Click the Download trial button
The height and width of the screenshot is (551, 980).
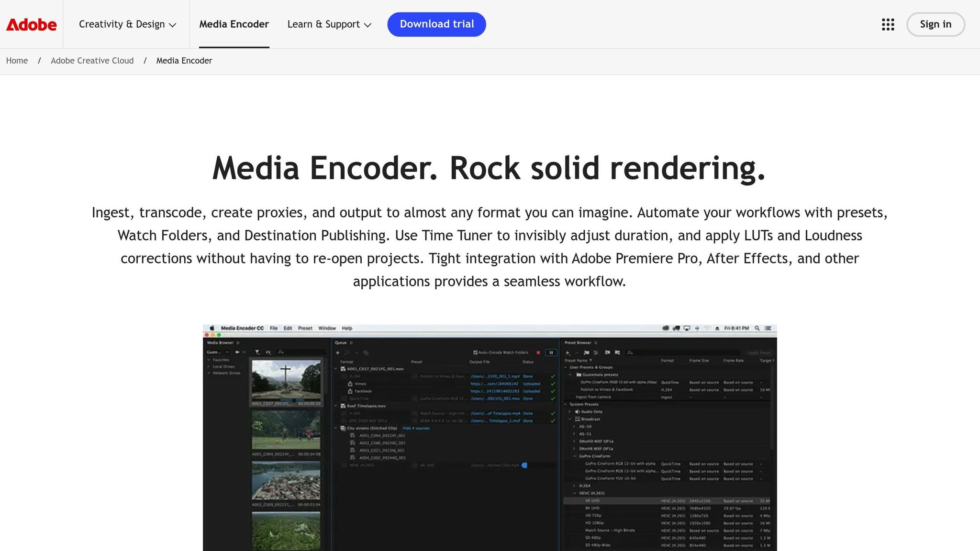(x=436, y=24)
